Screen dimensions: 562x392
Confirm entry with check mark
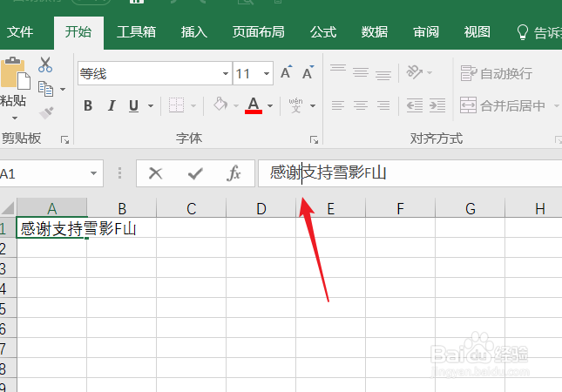(195, 173)
